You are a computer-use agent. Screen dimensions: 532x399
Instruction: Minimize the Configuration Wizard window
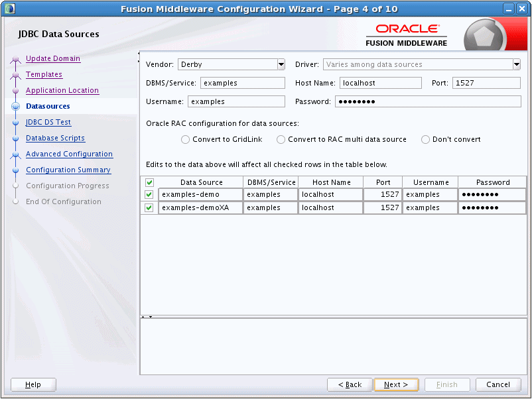509,9
